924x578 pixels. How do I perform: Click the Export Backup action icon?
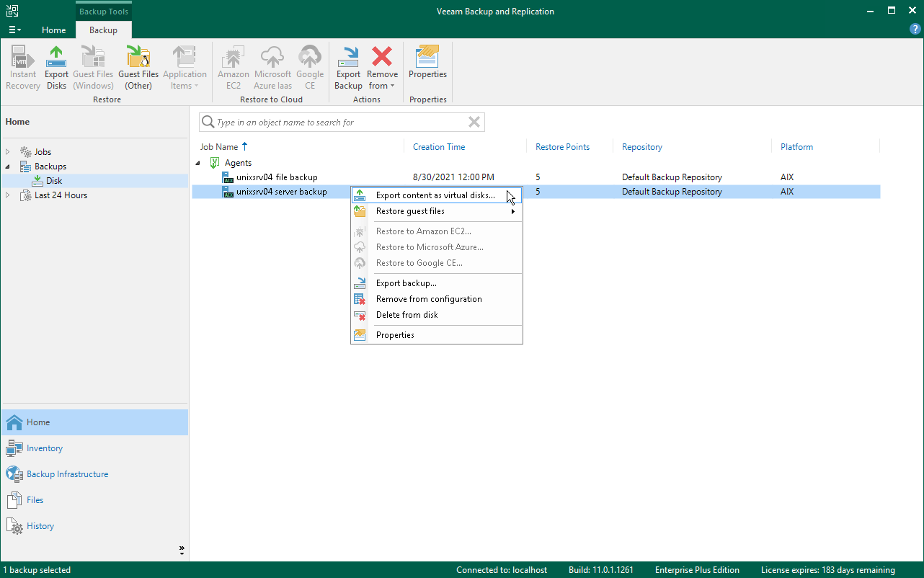348,65
